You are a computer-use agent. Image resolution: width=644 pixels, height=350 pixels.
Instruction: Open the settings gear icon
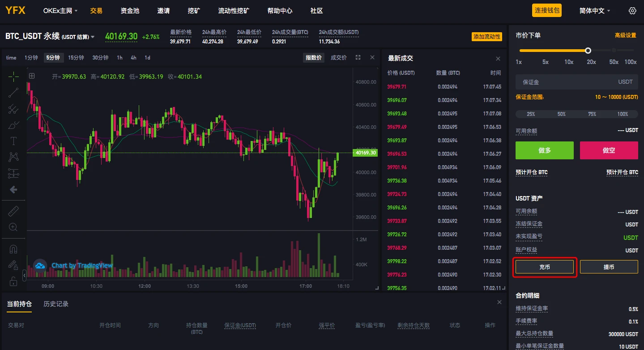point(632,11)
